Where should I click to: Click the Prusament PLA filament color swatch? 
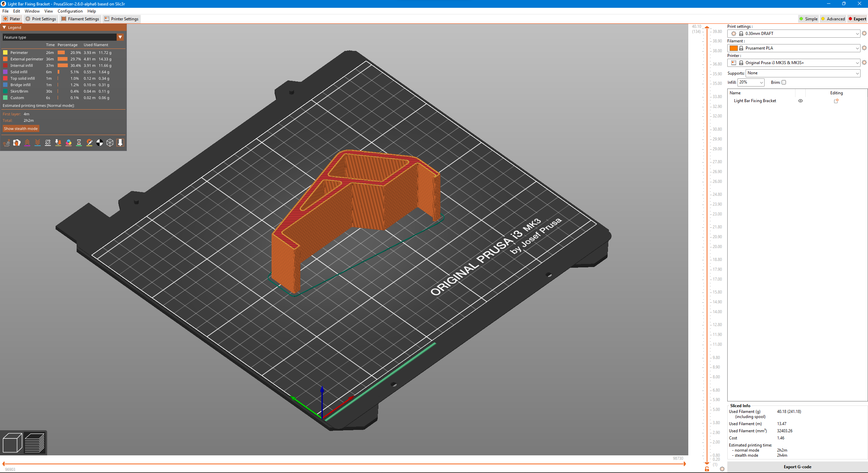[x=734, y=48]
